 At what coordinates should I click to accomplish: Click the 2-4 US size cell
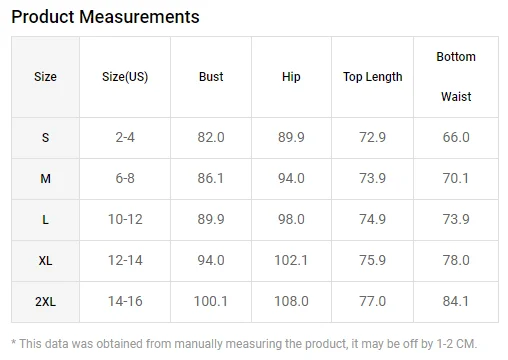tap(125, 138)
